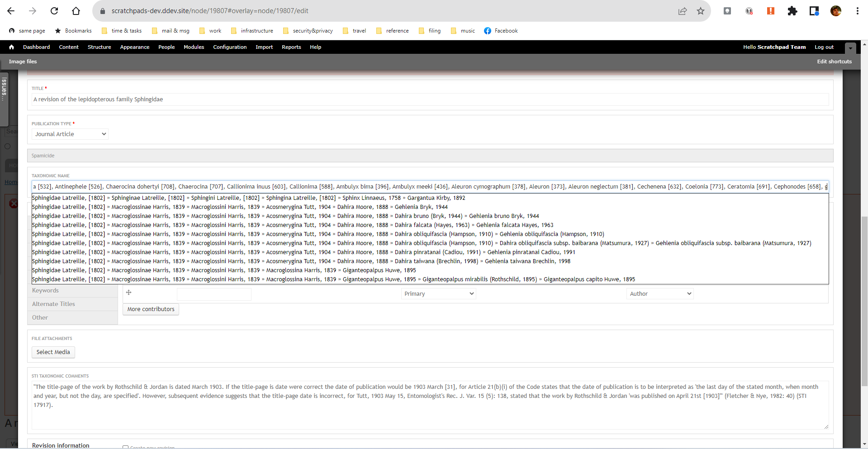Switch to the Alternate Titles tab
Image resolution: width=868 pixels, height=449 pixels.
53,303
